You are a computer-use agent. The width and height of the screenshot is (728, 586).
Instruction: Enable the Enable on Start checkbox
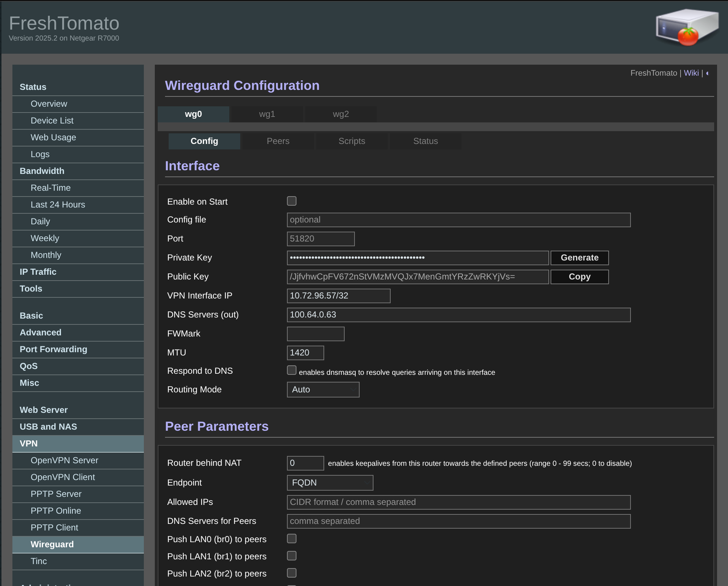click(x=292, y=201)
